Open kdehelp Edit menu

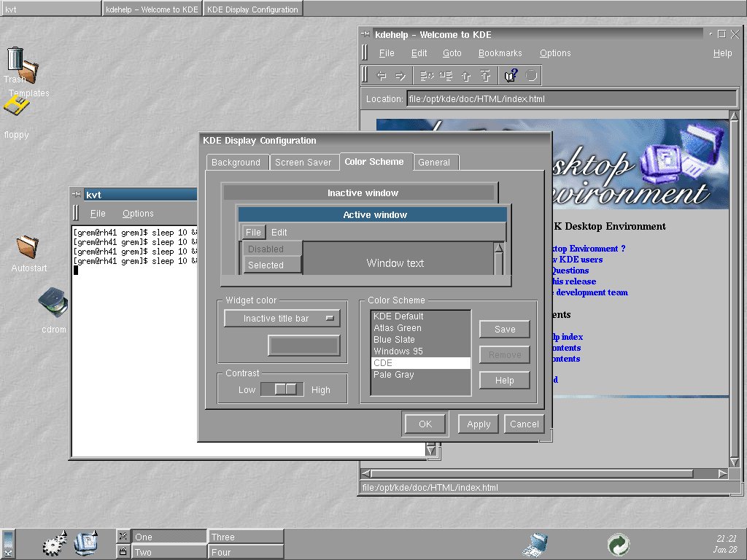(419, 52)
